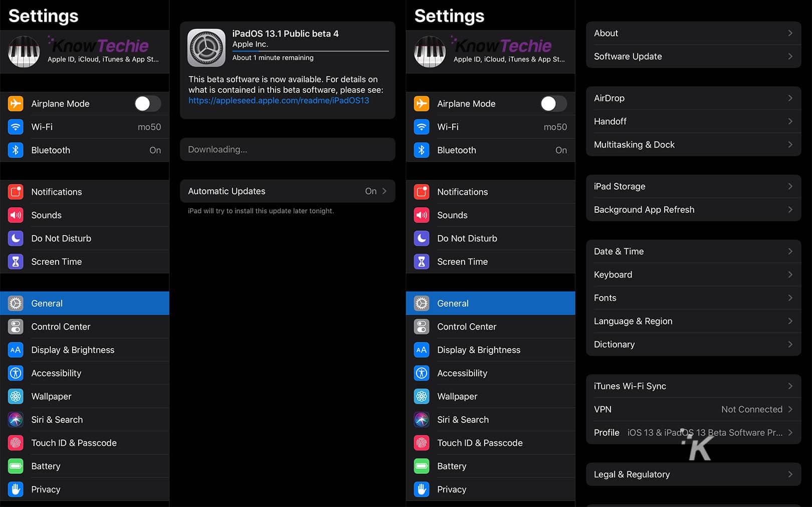Select Control Center in right screenshot sidebar

490,327
